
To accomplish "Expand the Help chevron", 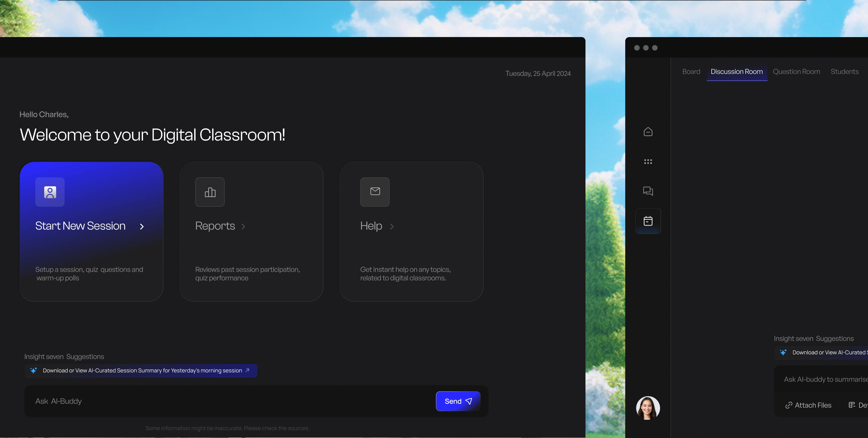I will point(392,227).
